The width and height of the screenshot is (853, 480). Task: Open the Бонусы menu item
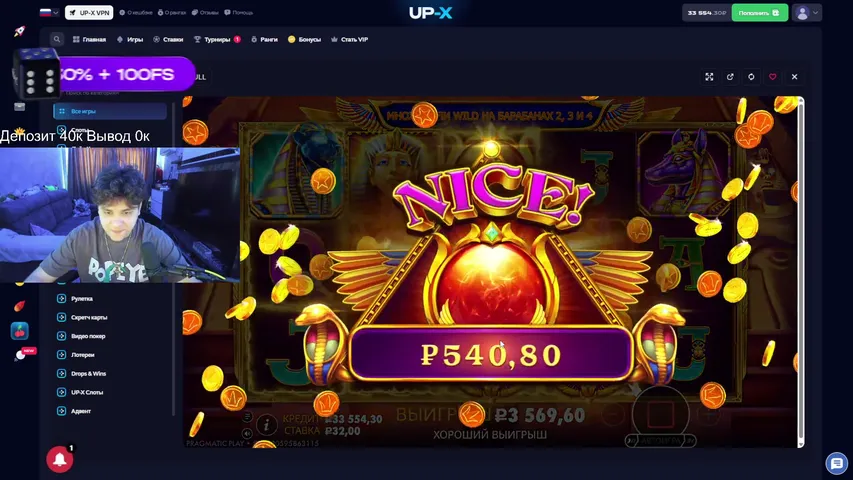304,39
